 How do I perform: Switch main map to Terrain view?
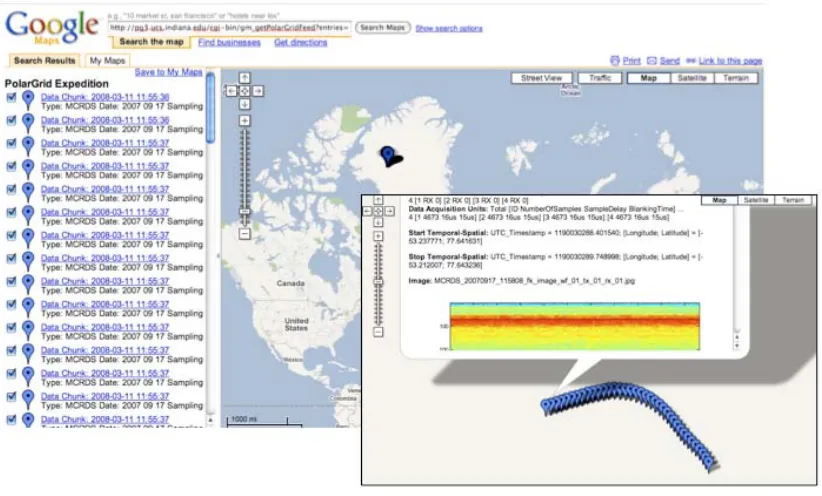click(736, 78)
